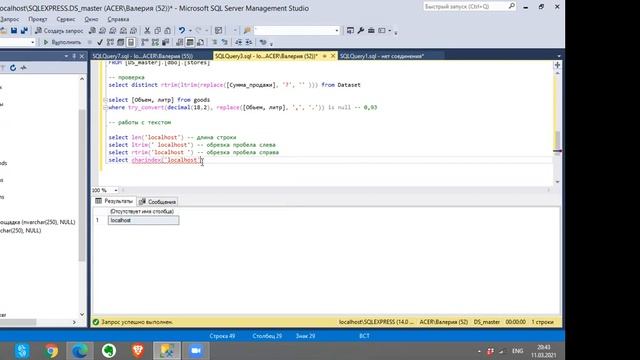Switch to the Результаты tab
The height and width of the screenshot is (360, 640).
coord(114,201)
